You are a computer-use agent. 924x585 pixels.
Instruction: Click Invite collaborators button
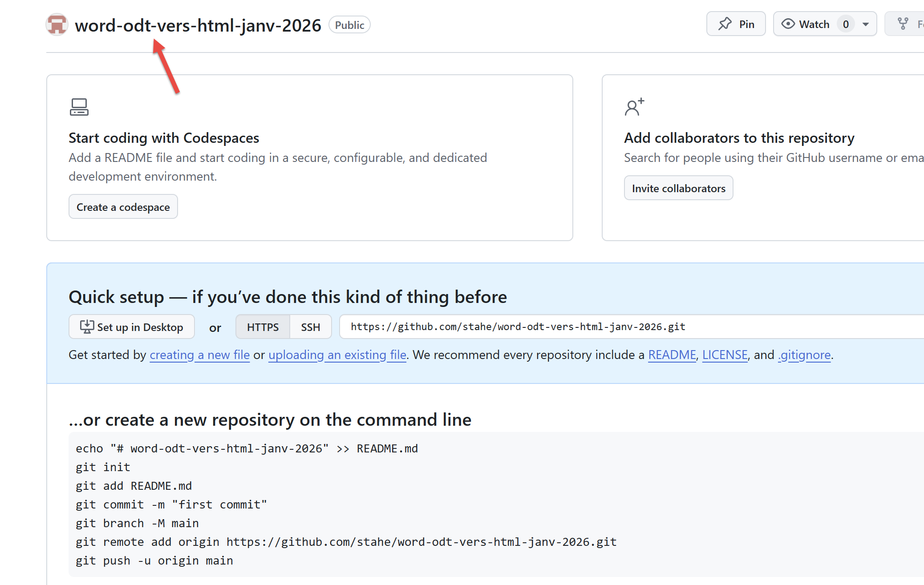point(678,188)
